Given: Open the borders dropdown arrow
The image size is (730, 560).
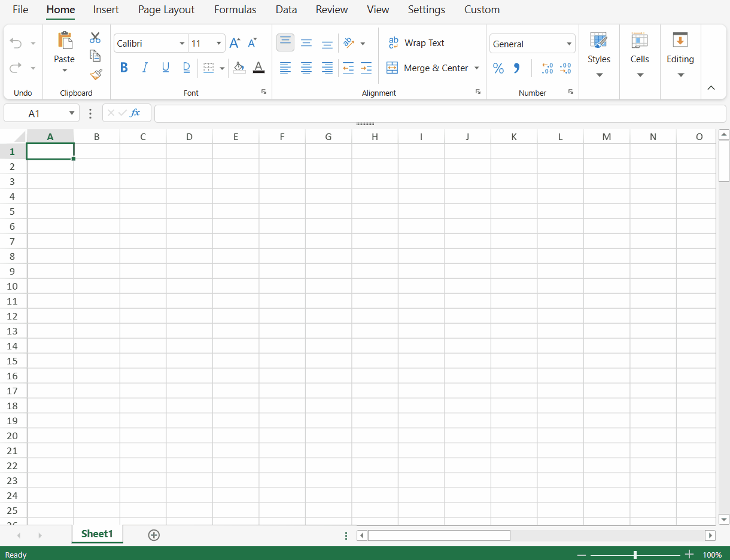Looking at the screenshot, I should click(x=222, y=68).
